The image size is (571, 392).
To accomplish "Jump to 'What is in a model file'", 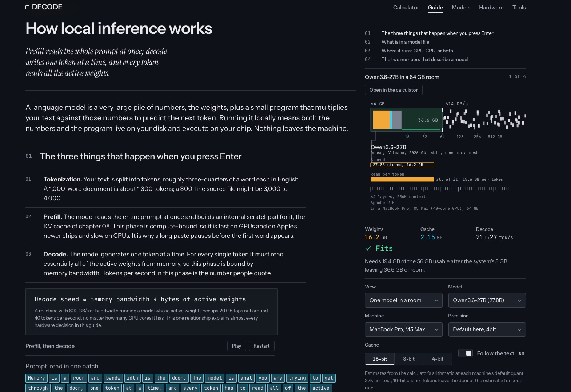I will click(x=405, y=42).
